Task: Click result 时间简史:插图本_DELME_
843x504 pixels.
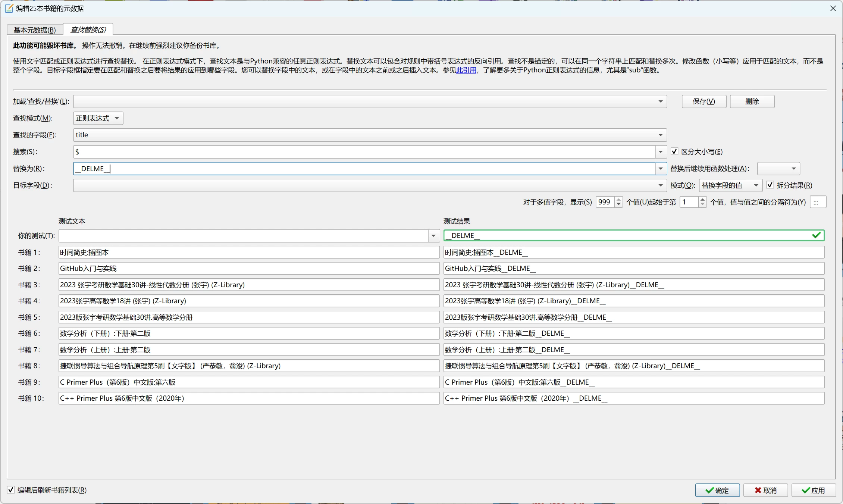Action: coord(634,252)
